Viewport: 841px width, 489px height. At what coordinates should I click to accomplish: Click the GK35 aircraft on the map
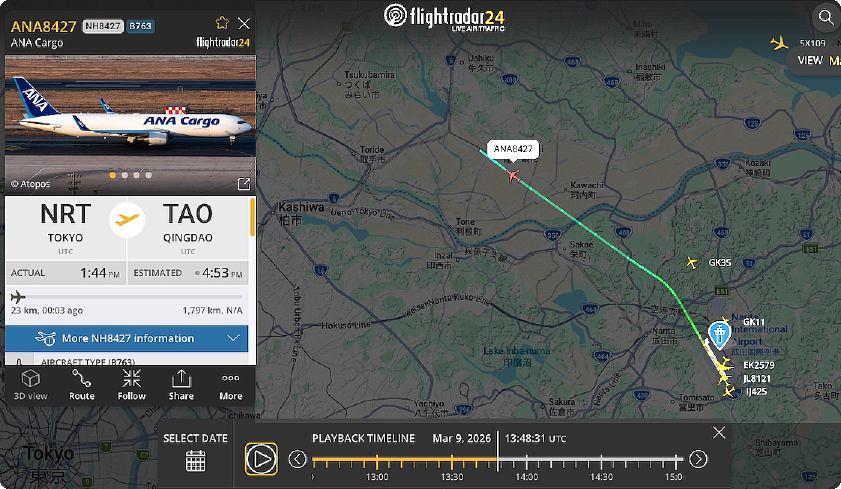[692, 263]
